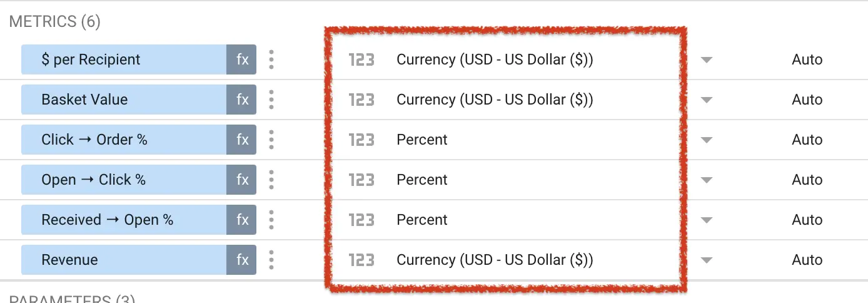Open three-dot menu for Open → Click %
Image resolution: width=868 pixels, height=303 pixels.
click(x=271, y=180)
